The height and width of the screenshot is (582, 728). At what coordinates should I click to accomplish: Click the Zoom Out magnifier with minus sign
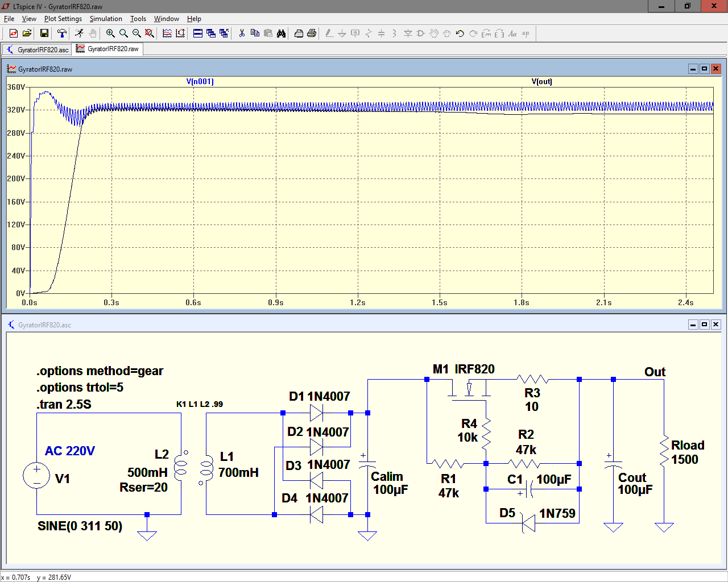click(x=136, y=34)
